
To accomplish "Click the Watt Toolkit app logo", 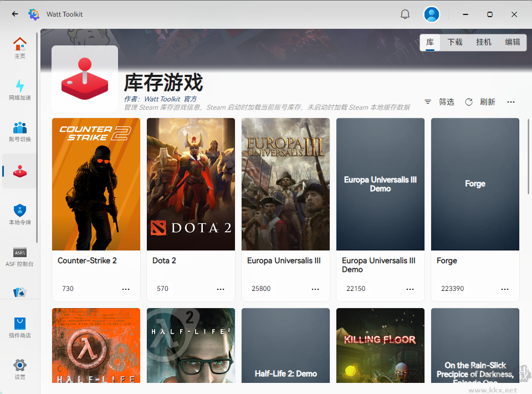I will [x=34, y=14].
